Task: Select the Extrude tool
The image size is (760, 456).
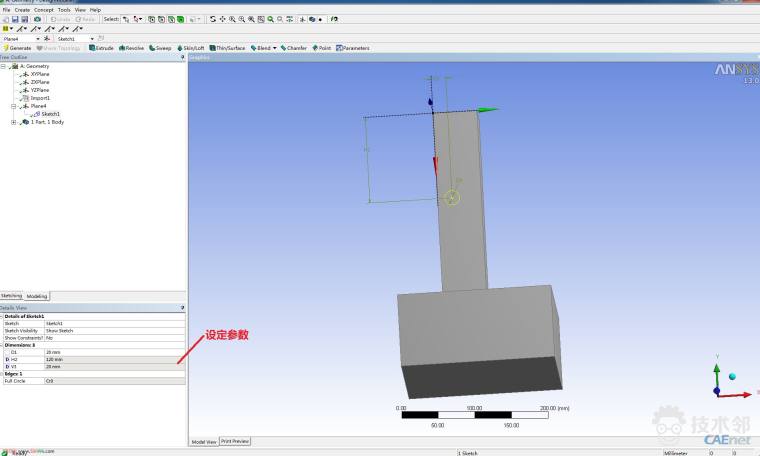Action: (101, 48)
